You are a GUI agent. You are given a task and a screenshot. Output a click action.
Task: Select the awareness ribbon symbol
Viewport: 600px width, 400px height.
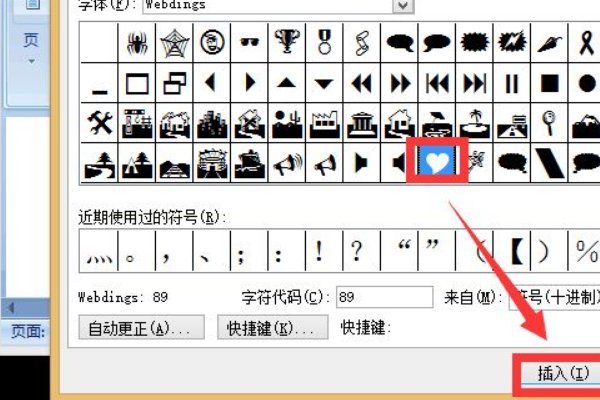point(585,42)
